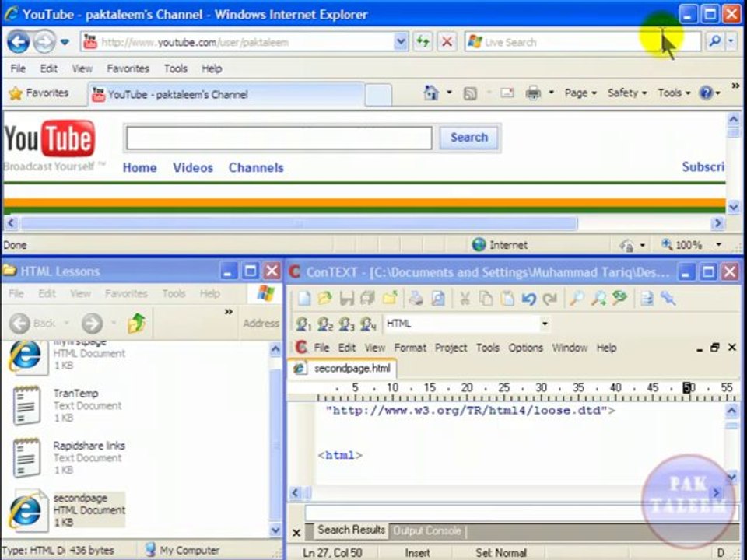Click the RSS feeds icon in IE
Screen dimensions: 747x560
pyautogui.click(x=470, y=93)
